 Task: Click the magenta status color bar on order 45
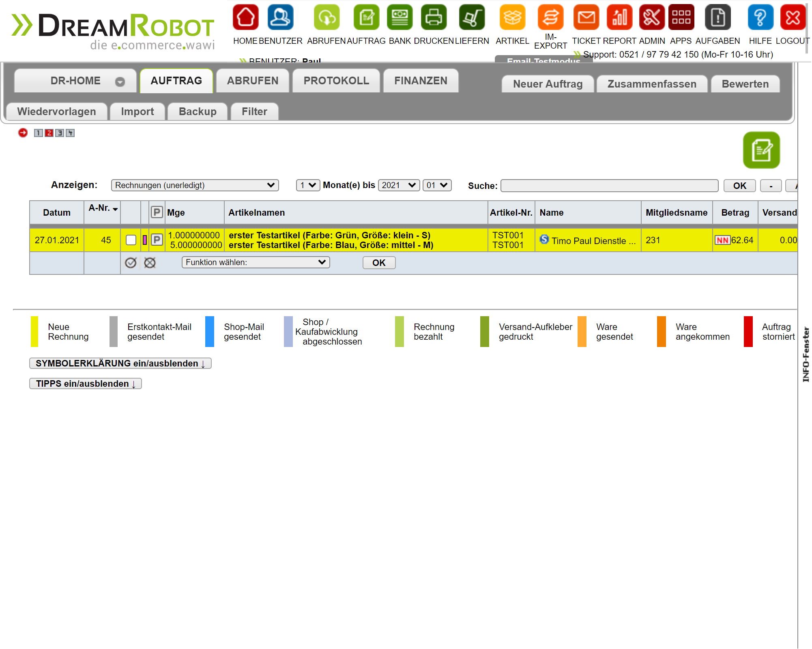click(x=145, y=240)
